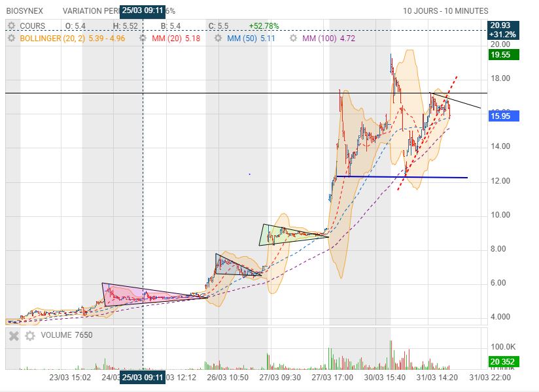Click the 18.00 price axis label
Image resolution: width=539 pixels, height=392 pixels.
click(500, 78)
